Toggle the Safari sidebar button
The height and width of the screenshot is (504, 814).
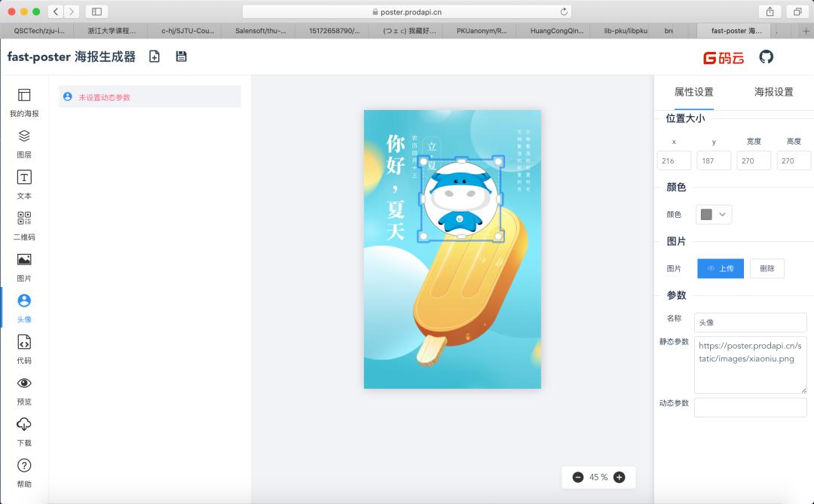96,11
